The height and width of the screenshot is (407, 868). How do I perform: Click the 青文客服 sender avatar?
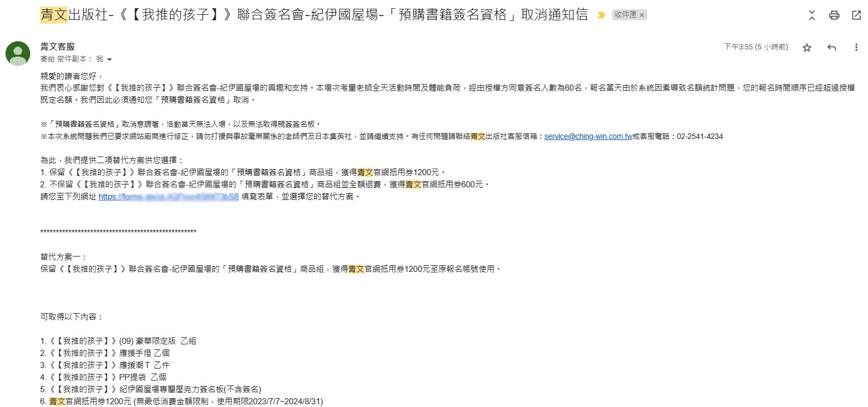pos(18,53)
